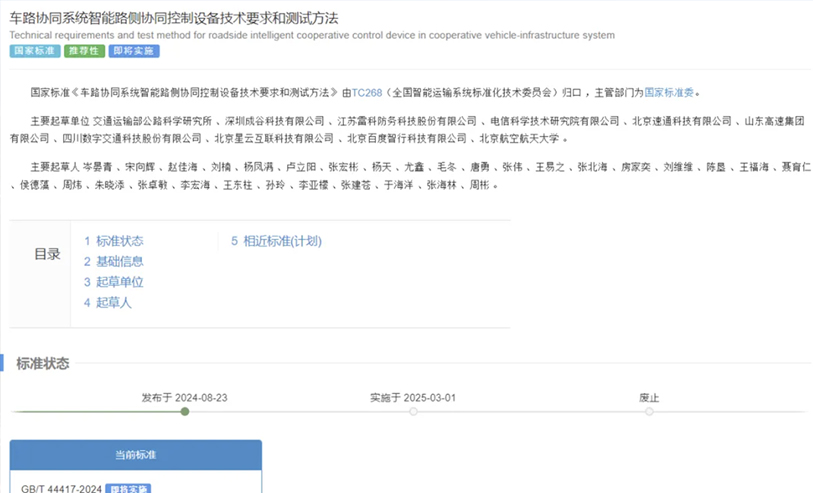Click the drafter name 岑晏青
813x493 pixels.
(97, 167)
